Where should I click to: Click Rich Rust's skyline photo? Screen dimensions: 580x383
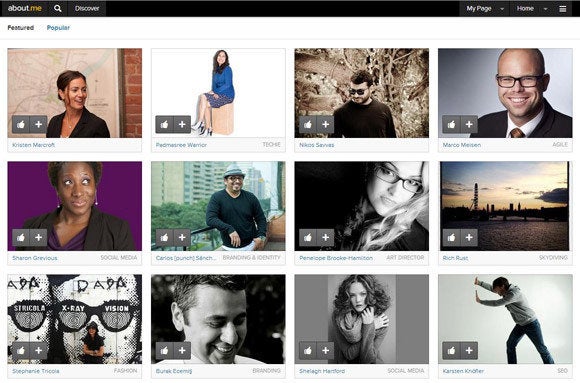click(505, 206)
